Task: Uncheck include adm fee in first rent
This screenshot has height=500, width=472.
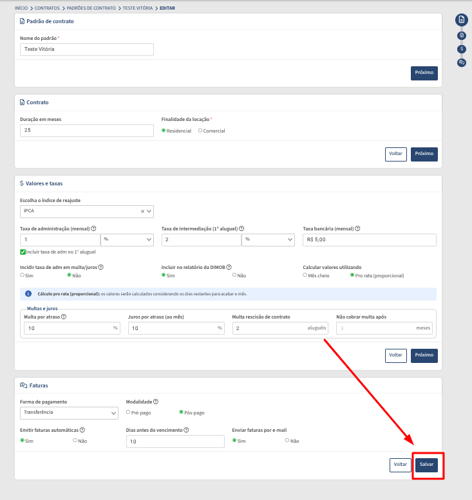Action: click(23, 252)
